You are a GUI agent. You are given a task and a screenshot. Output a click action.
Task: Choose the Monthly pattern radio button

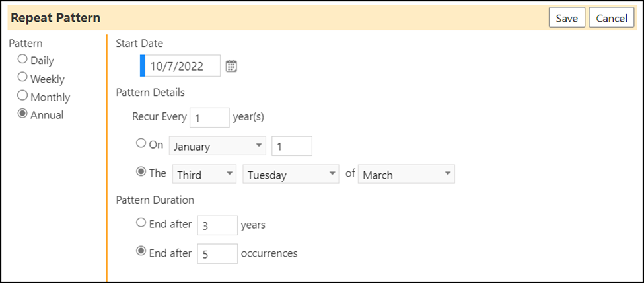tap(22, 95)
